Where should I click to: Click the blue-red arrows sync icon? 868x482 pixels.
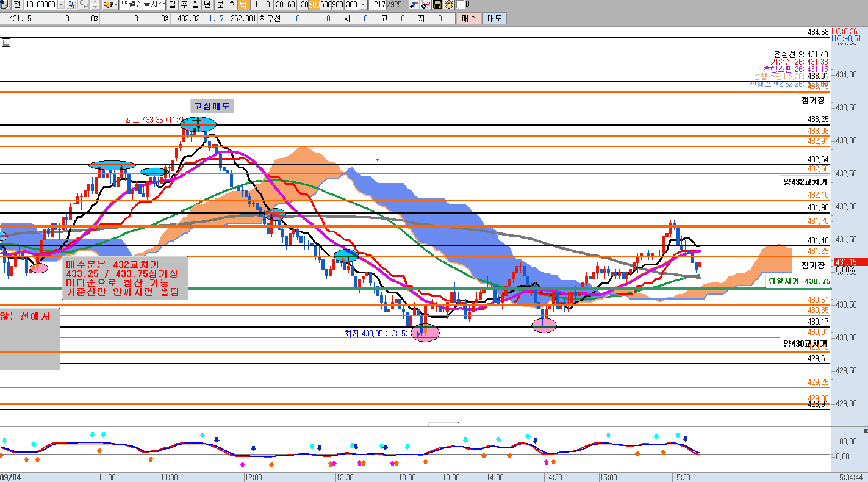point(414,5)
